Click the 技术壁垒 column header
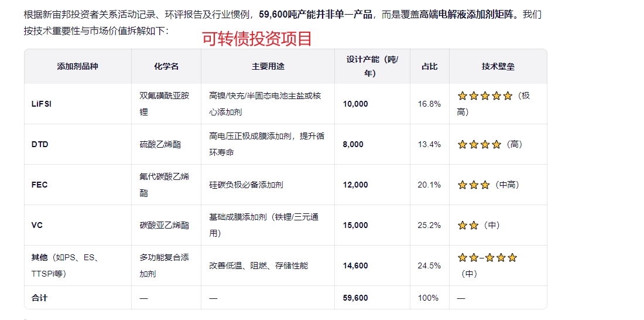Image resolution: width=644 pixels, height=320 pixels. [498, 66]
